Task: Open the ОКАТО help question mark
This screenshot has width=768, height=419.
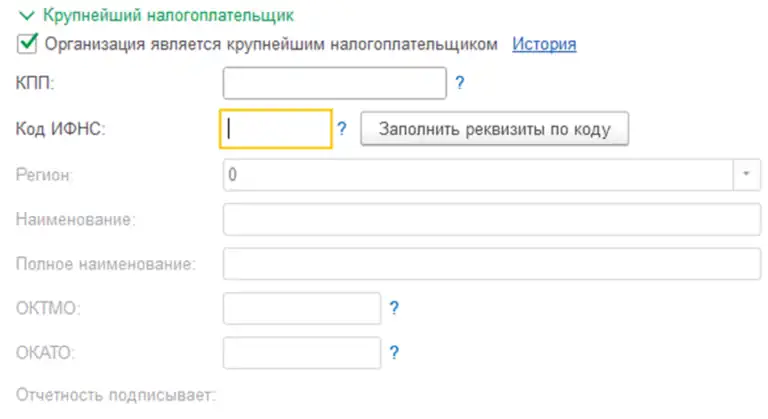Action: [x=394, y=352]
